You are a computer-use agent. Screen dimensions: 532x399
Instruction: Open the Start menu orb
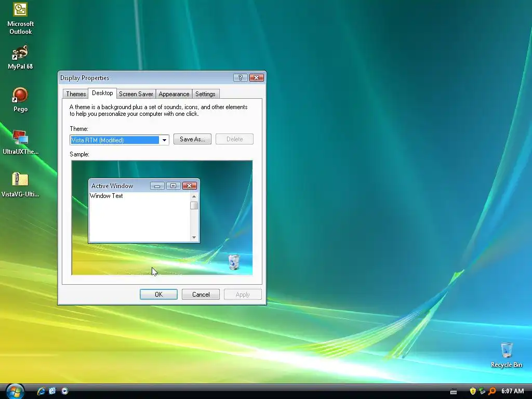15,391
